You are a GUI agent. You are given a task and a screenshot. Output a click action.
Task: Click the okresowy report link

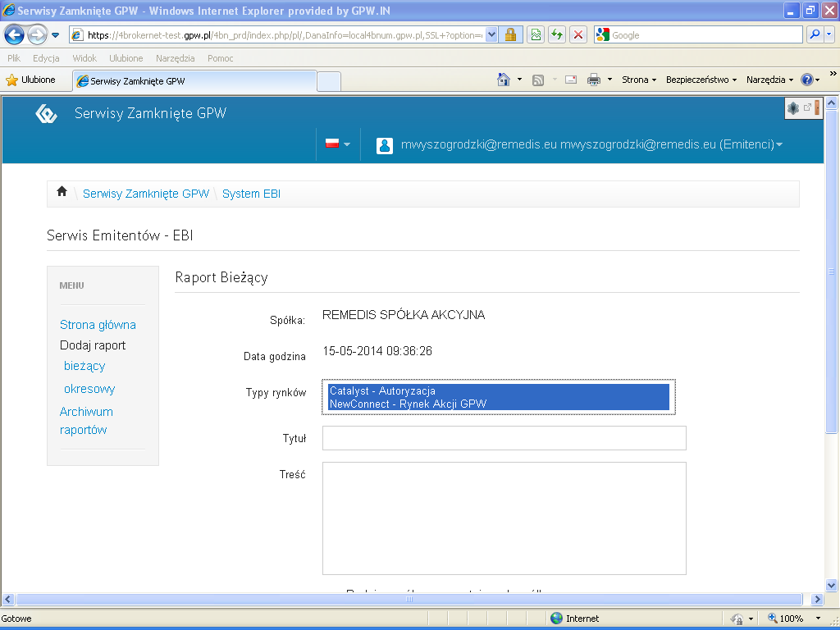(x=89, y=389)
